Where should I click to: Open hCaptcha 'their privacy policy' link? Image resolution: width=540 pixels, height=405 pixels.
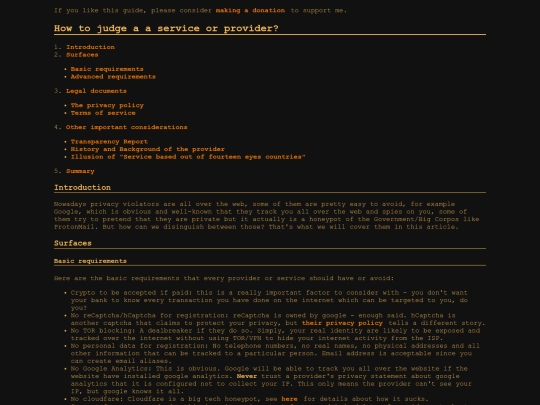coord(342,323)
